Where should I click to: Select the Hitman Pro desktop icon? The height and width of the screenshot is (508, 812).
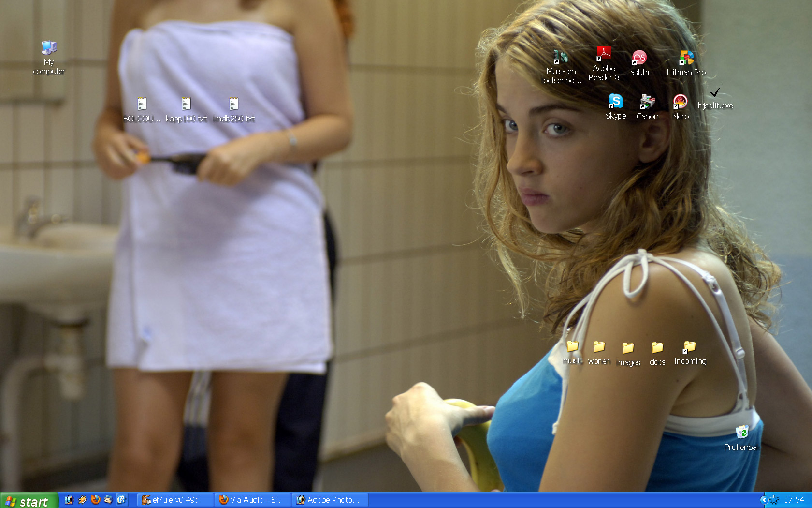click(686, 58)
